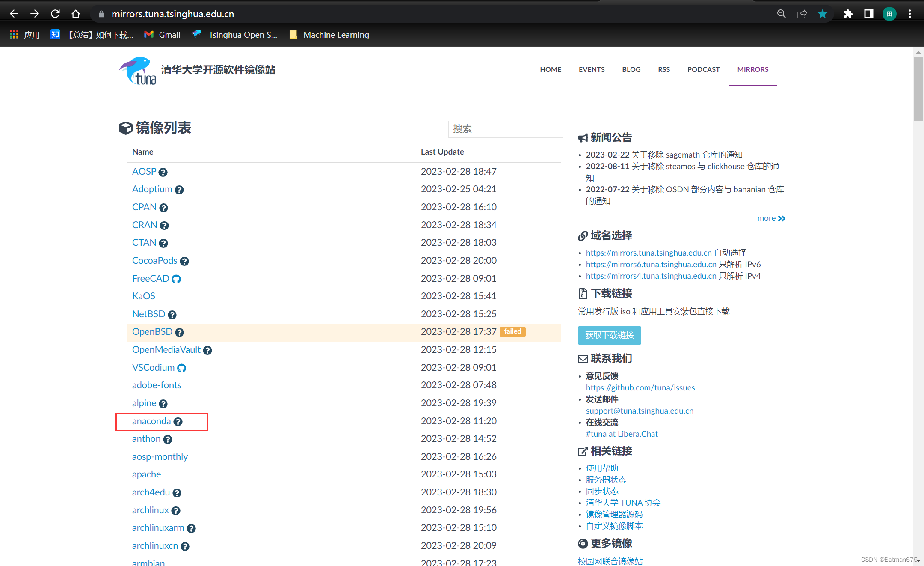Reload the page with the refresh icon
924x566 pixels.
pyautogui.click(x=55, y=14)
